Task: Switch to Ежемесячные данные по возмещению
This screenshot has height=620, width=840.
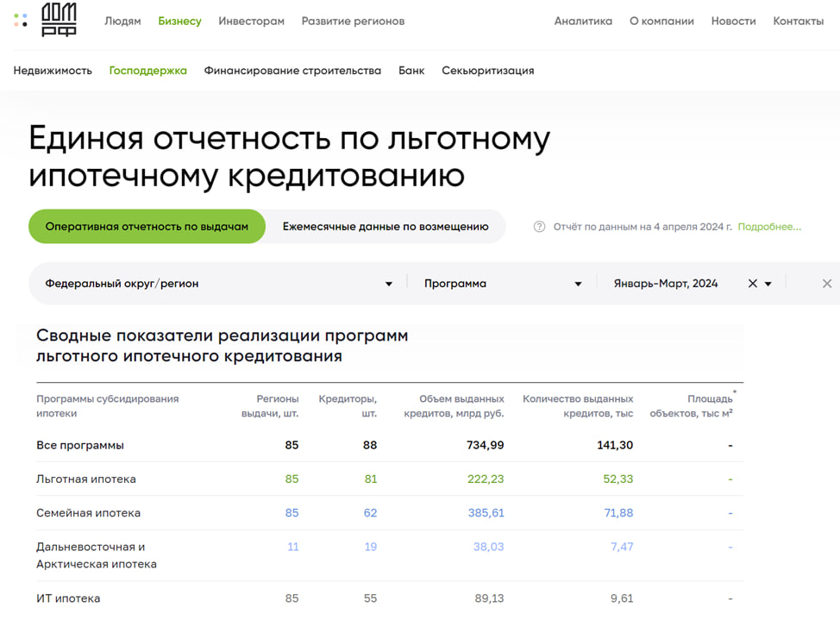Action: coord(386,226)
